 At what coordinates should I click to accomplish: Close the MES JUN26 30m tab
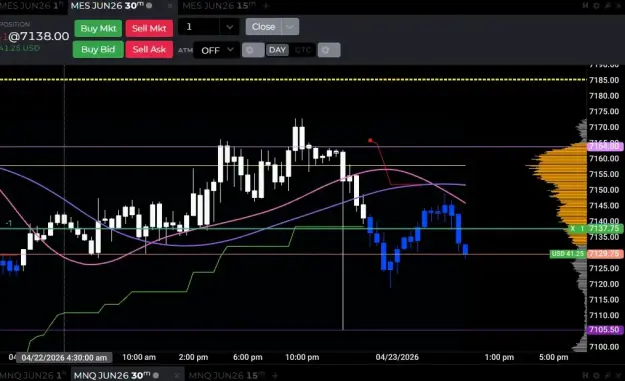(170, 6)
